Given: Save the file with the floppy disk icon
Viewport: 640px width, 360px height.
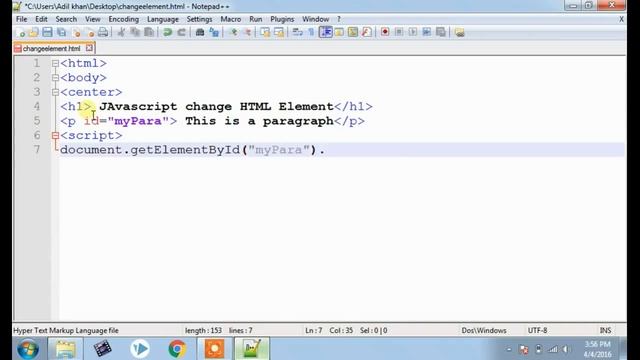Looking at the screenshot, I should tap(47, 32).
